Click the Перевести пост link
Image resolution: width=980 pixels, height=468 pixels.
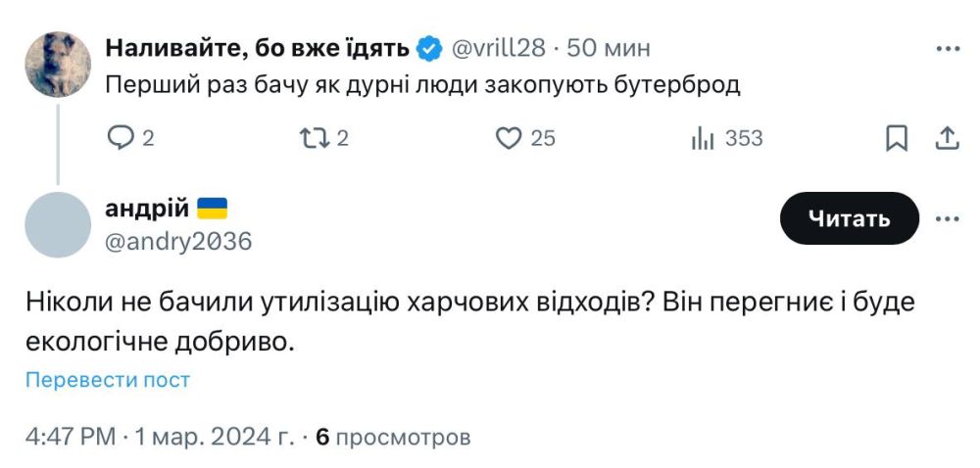(108, 380)
